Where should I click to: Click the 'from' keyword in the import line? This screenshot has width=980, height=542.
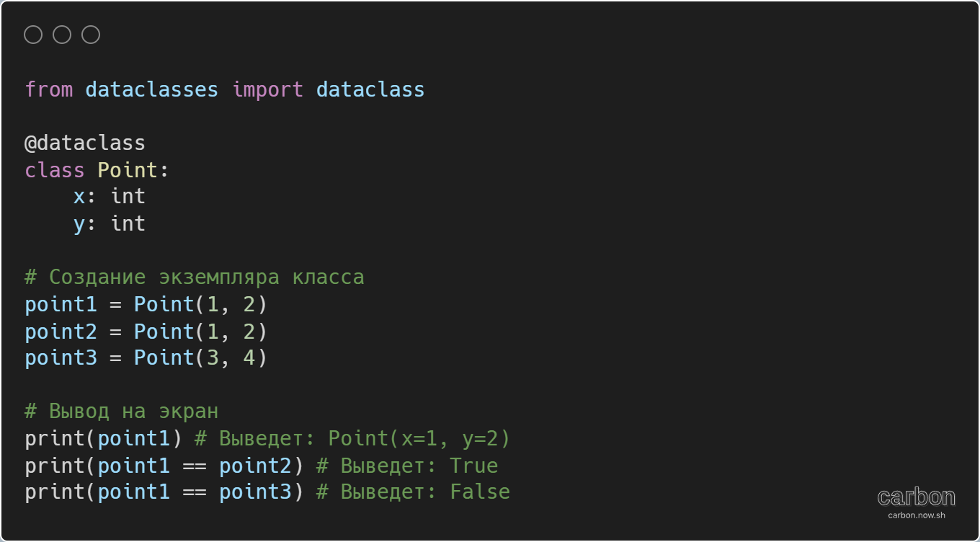[x=49, y=89]
